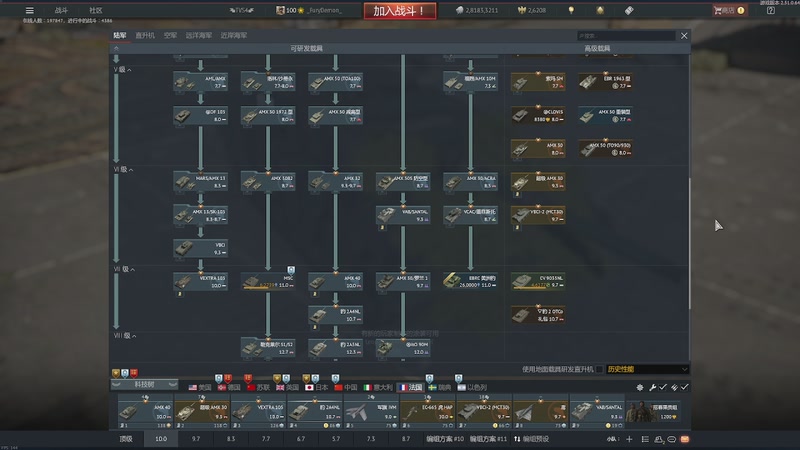The height and width of the screenshot is (450, 800).
Task: Select the AMX 50 (TOA100) tank
Action: pos(336,82)
